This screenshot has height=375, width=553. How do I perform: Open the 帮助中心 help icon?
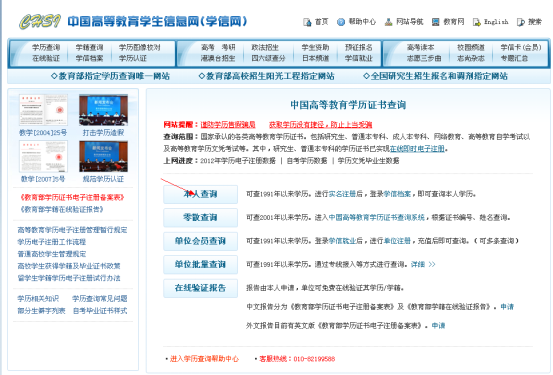[341, 22]
